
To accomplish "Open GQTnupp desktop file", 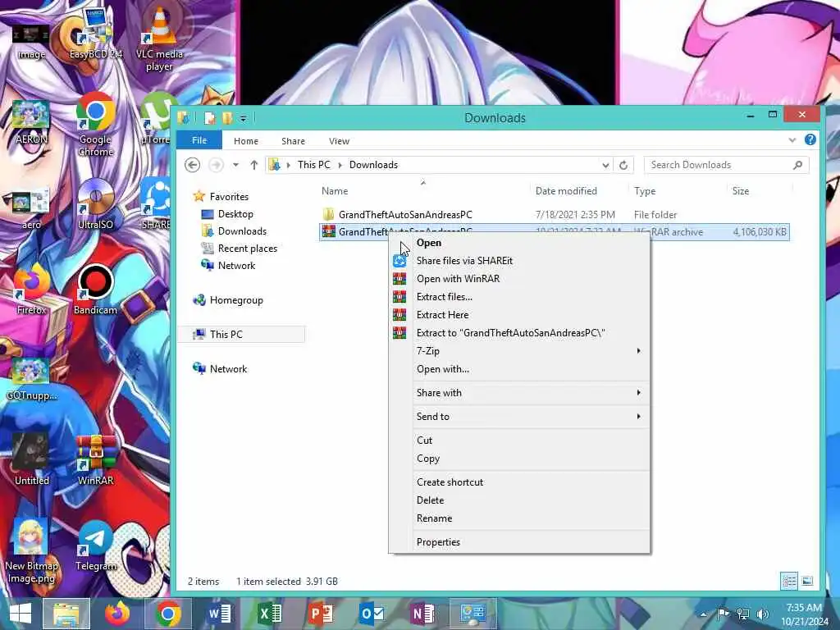I will coord(31,379).
